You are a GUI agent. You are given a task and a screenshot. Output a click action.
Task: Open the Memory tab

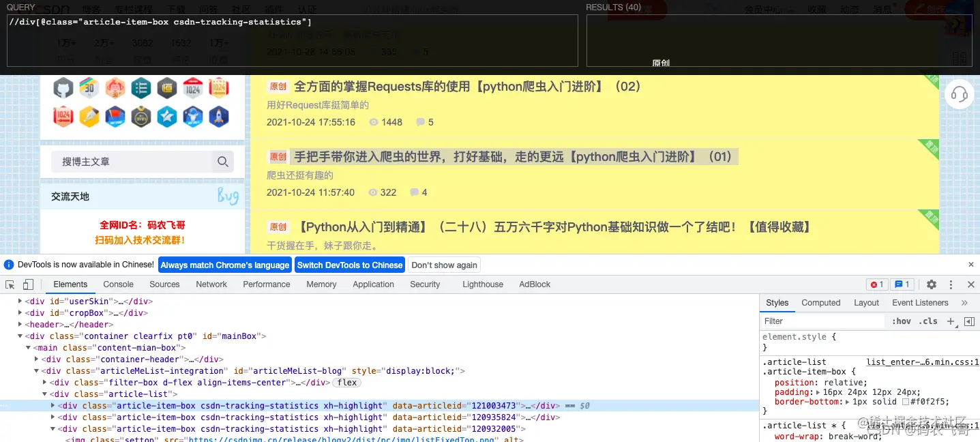[321, 284]
